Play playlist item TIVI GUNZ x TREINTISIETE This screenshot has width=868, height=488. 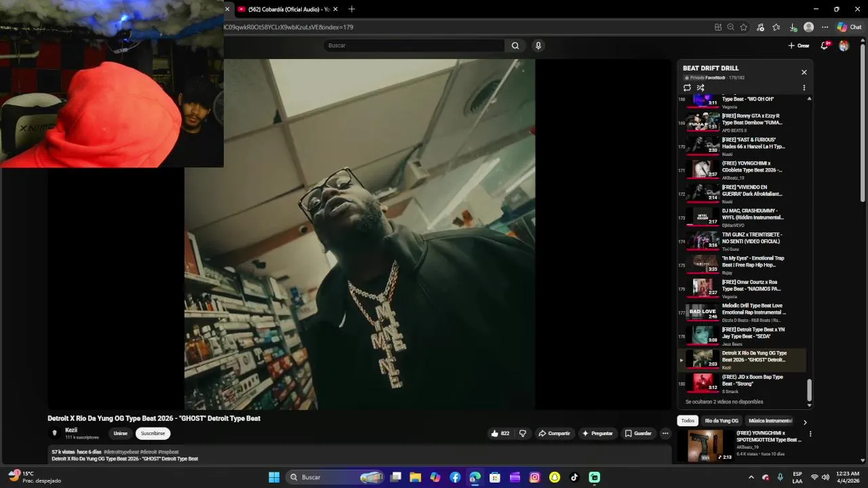(x=743, y=241)
